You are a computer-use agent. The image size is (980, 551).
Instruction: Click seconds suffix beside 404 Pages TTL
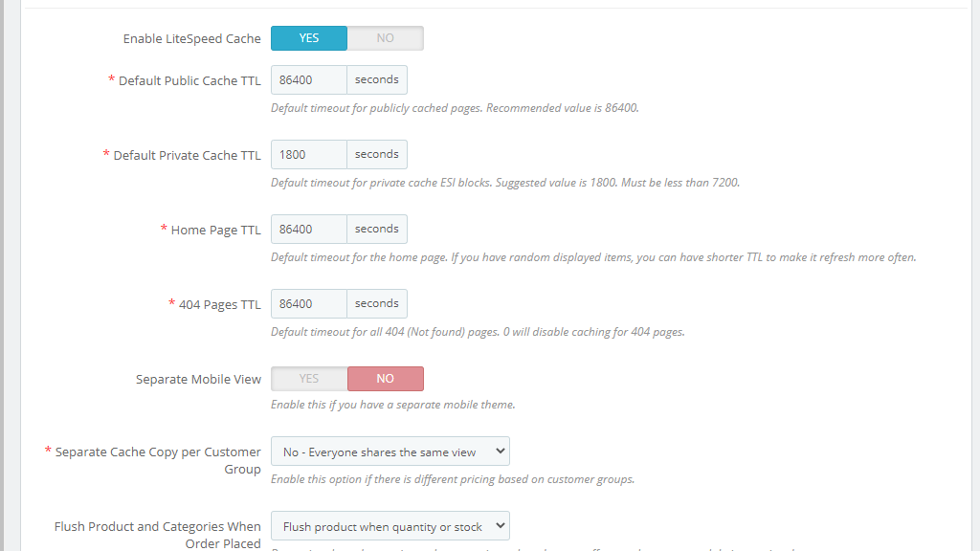tap(377, 303)
